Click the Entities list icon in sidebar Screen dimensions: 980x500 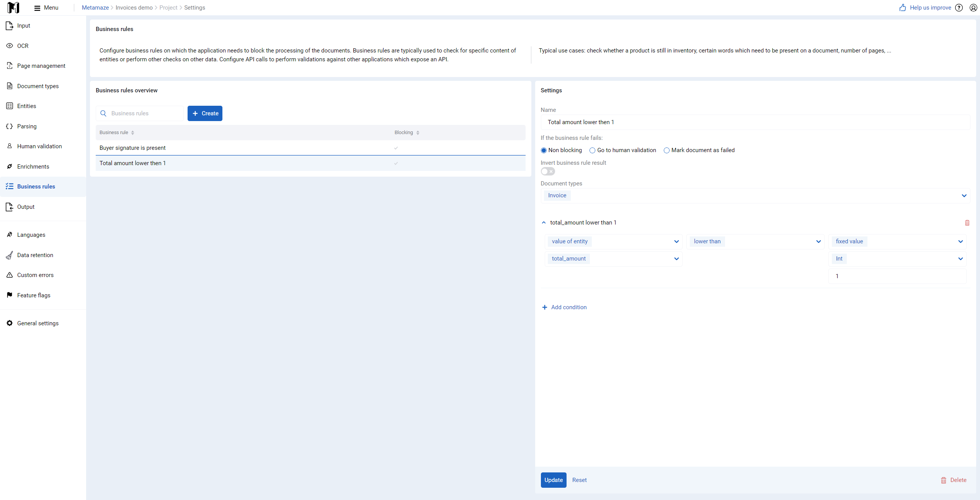(10, 106)
